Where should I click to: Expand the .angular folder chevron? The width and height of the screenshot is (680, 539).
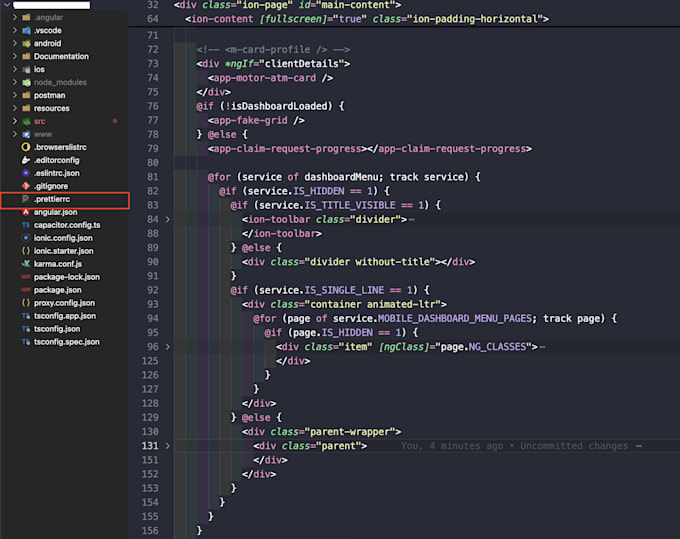click(15, 17)
